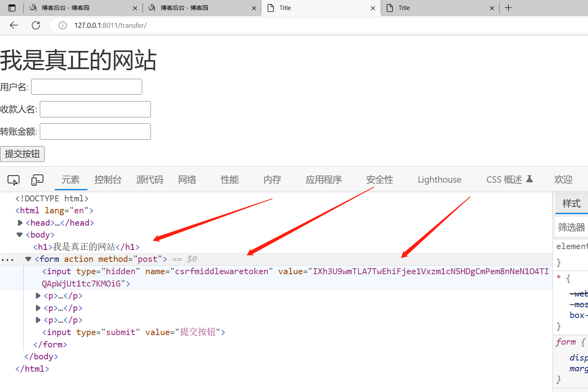The height and width of the screenshot is (392, 588).
Task: Select the closing /html tag line
Action: point(32,369)
